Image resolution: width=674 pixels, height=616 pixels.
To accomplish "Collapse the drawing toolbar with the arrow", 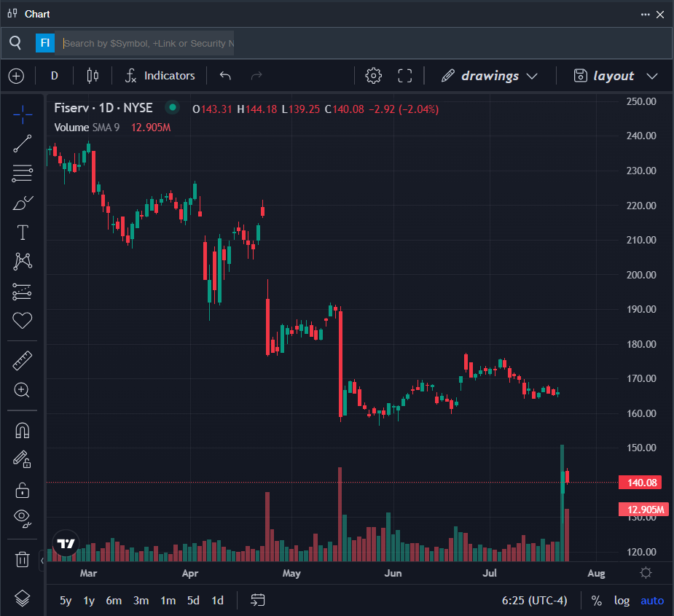I will point(42,561).
